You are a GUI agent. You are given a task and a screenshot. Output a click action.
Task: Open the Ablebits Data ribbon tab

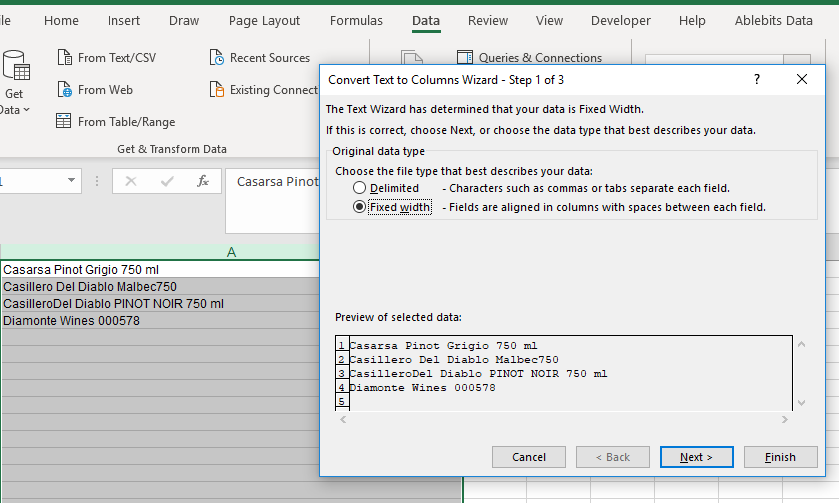(x=774, y=20)
